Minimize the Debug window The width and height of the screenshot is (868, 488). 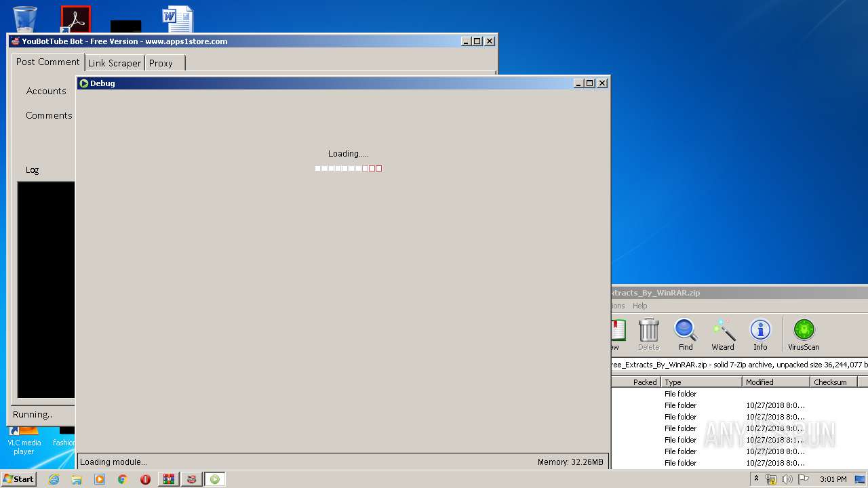pos(578,83)
